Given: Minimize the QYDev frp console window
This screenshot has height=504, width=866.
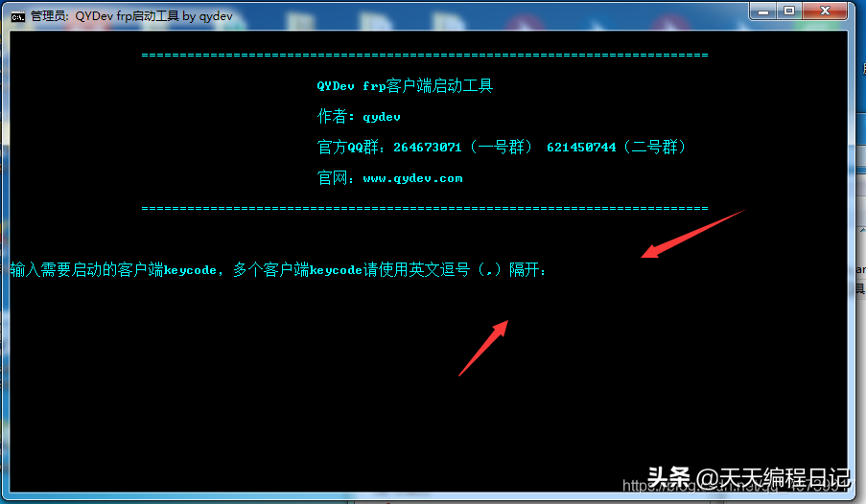Looking at the screenshot, I should (x=763, y=11).
